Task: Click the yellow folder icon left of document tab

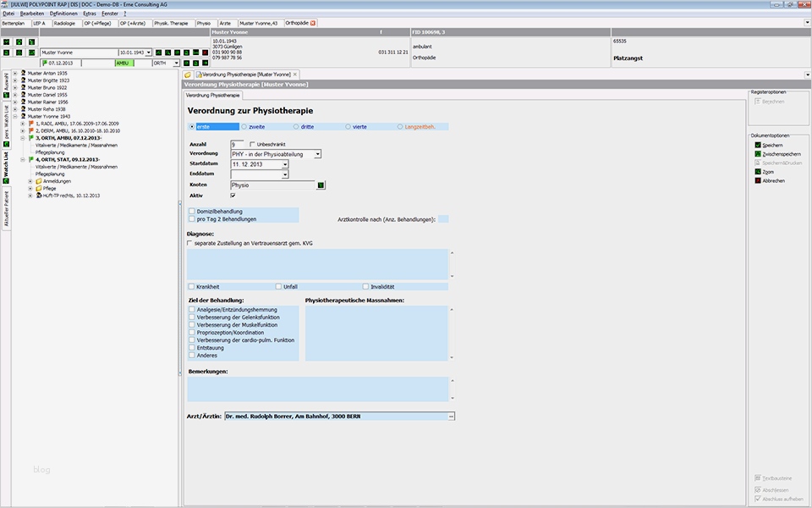Action: click(188, 75)
